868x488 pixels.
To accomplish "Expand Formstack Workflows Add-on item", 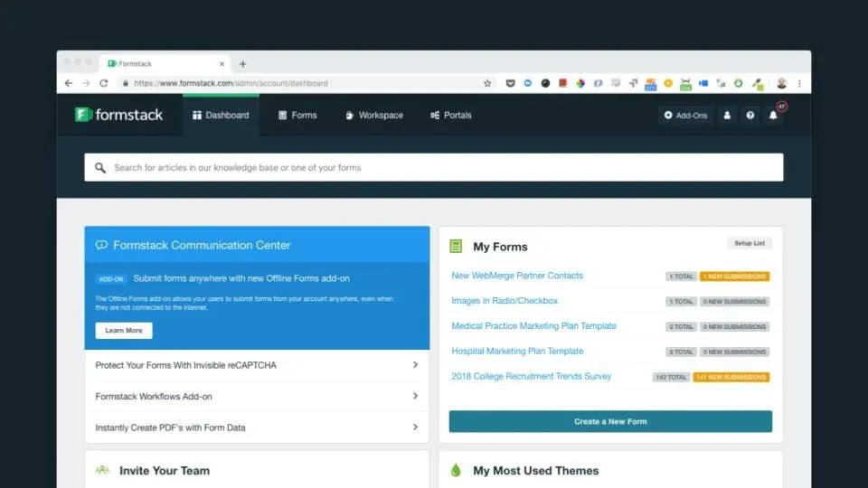I will coord(257,396).
